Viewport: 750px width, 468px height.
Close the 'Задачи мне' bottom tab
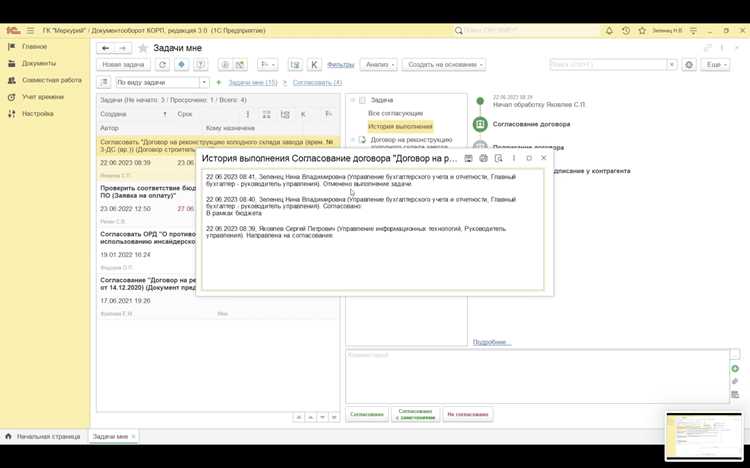pyautogui.click(x=133, y=436)
